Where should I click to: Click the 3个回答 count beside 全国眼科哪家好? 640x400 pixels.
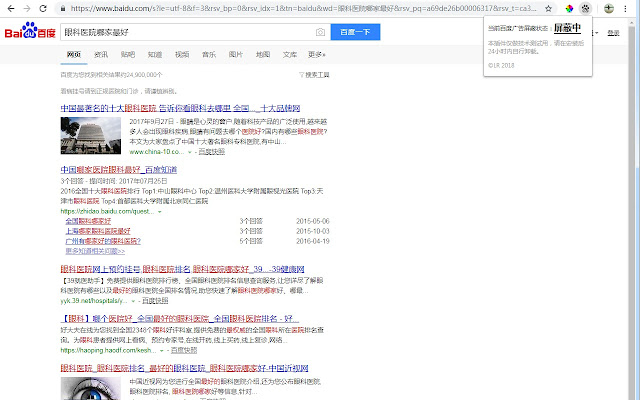click(251, 221)
